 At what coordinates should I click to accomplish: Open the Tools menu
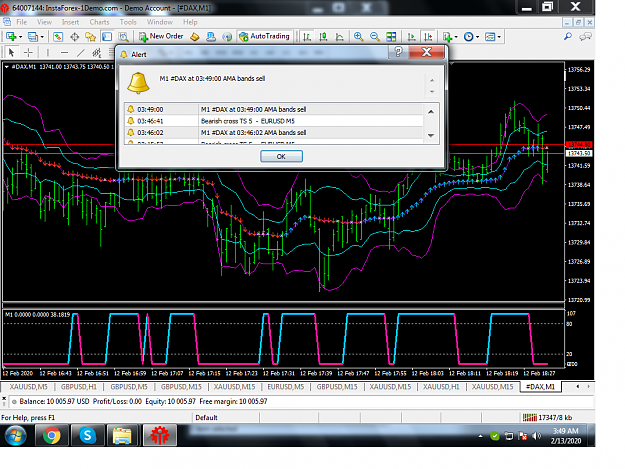pos(128,22)
